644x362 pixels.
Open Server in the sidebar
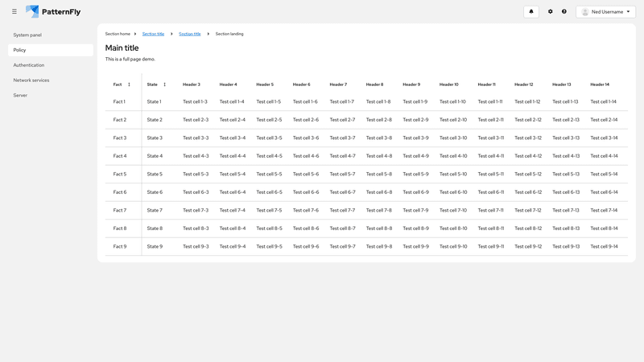20,95
